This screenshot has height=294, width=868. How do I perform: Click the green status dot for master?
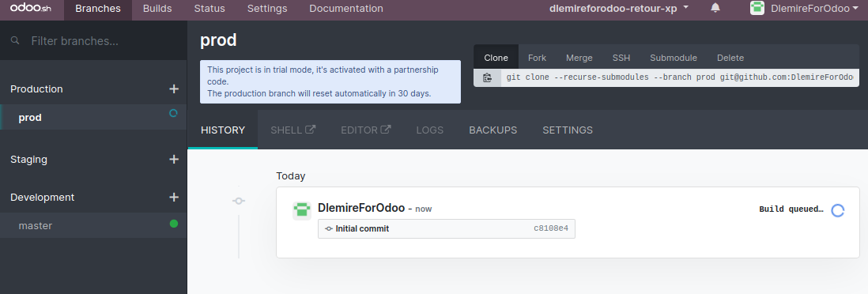pyautogui.click(x=174, y=224)
